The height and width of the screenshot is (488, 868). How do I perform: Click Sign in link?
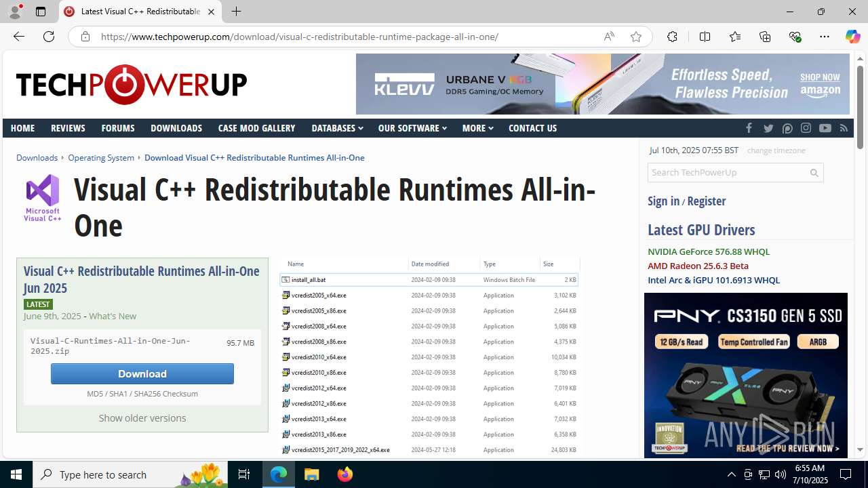pos(663,201)
